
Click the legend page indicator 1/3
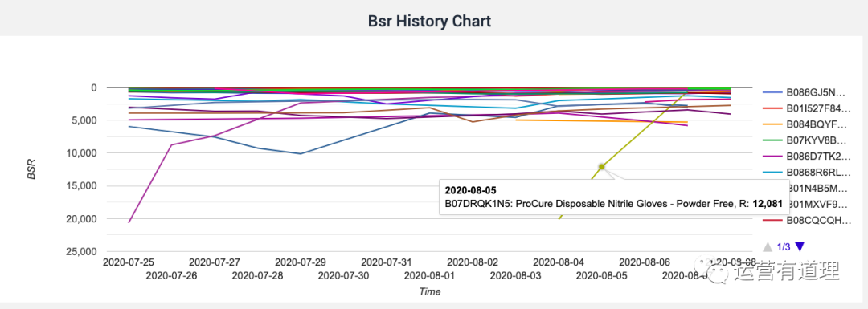point(784,247)
